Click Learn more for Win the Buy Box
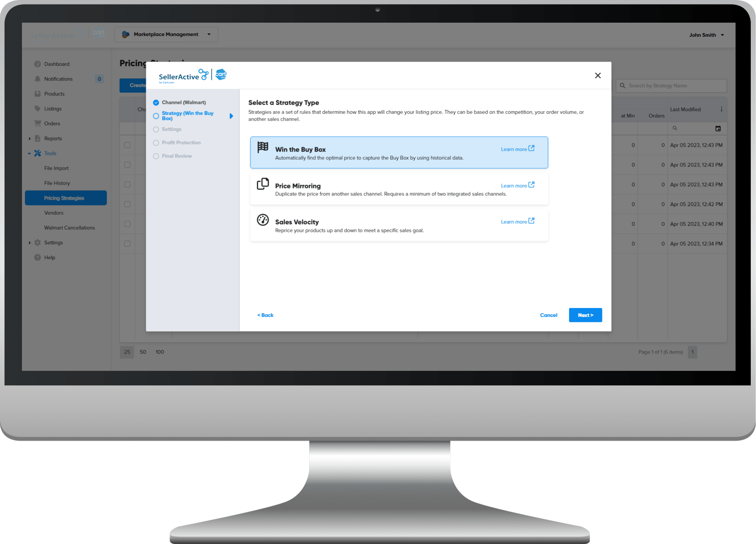756x544 pixels. point(516,149)
